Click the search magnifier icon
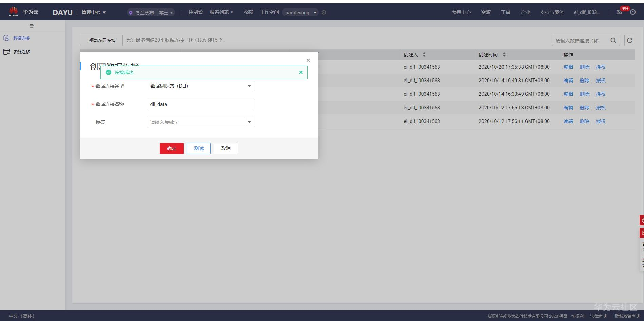The image size is (644, 321). (x=613, y=40)
